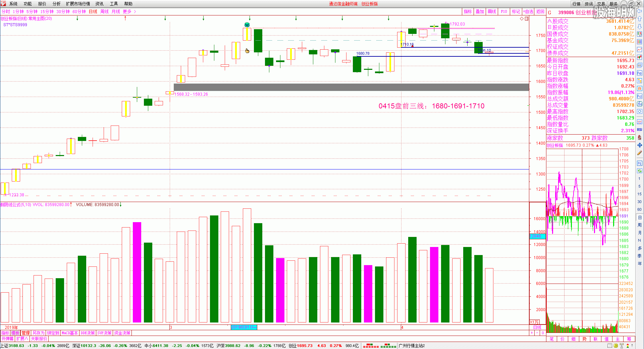Click the 交易 button at top right
644x349 pixels.
601,4
